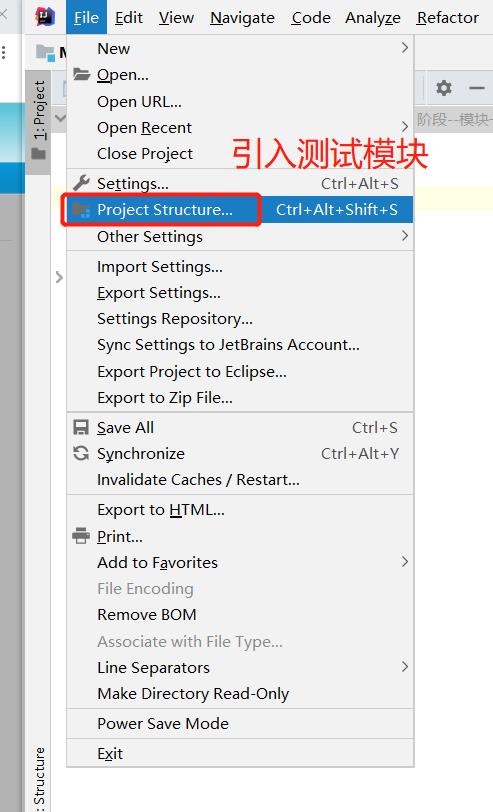This screenshot has height=812, width=493.
Task: Open the Navigate menu
Action: (x=242, y=18)
